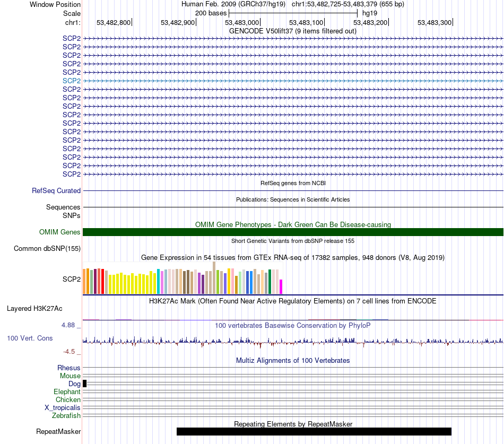Click the RepeatMasker track label

click(x=58, y=431)
